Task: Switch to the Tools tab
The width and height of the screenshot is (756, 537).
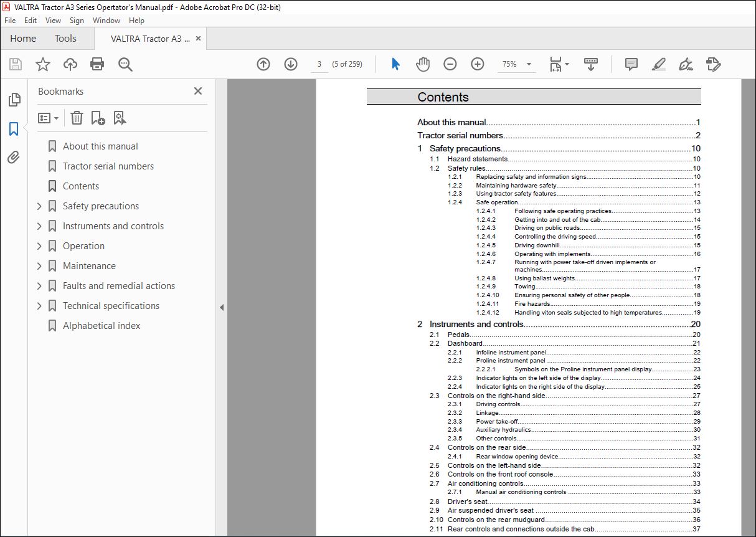Action: (65, 39)
